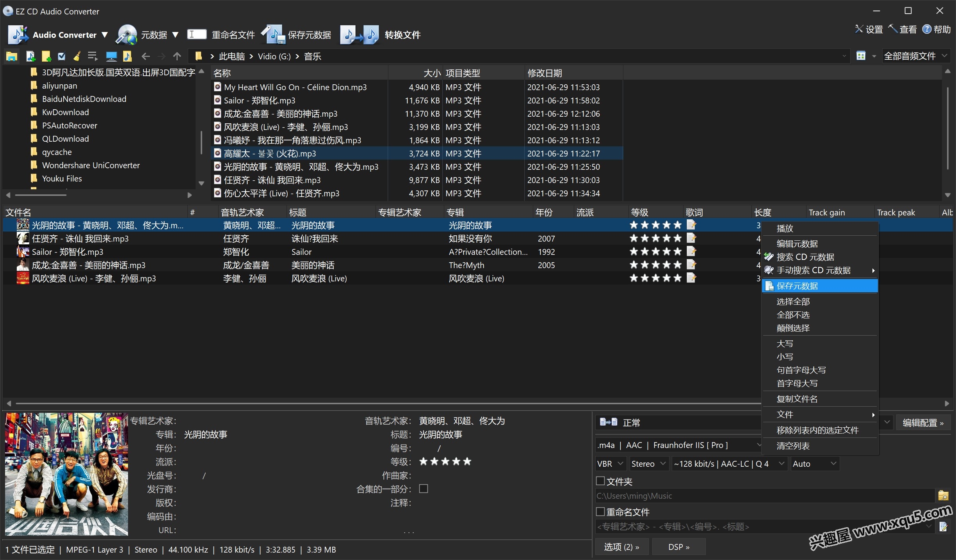
Task: Enable the 文件夹 output folder checkbox
Action: (x=600, y=481)
